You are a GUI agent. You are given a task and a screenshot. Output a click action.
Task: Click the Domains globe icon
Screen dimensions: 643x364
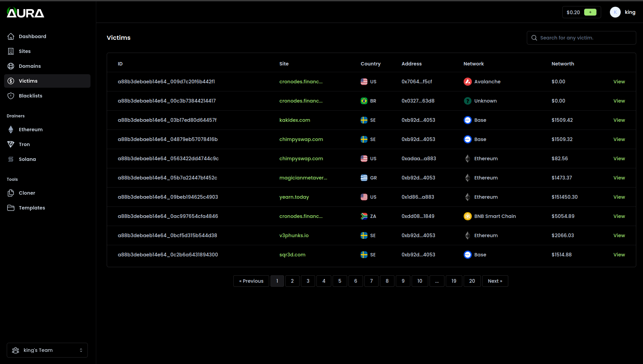(11, 66)
